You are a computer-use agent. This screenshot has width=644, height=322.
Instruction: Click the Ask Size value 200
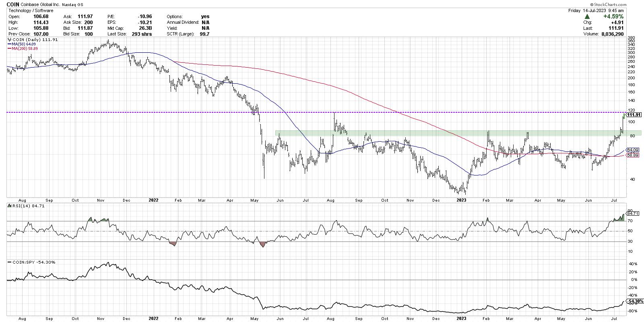[89, 23]
